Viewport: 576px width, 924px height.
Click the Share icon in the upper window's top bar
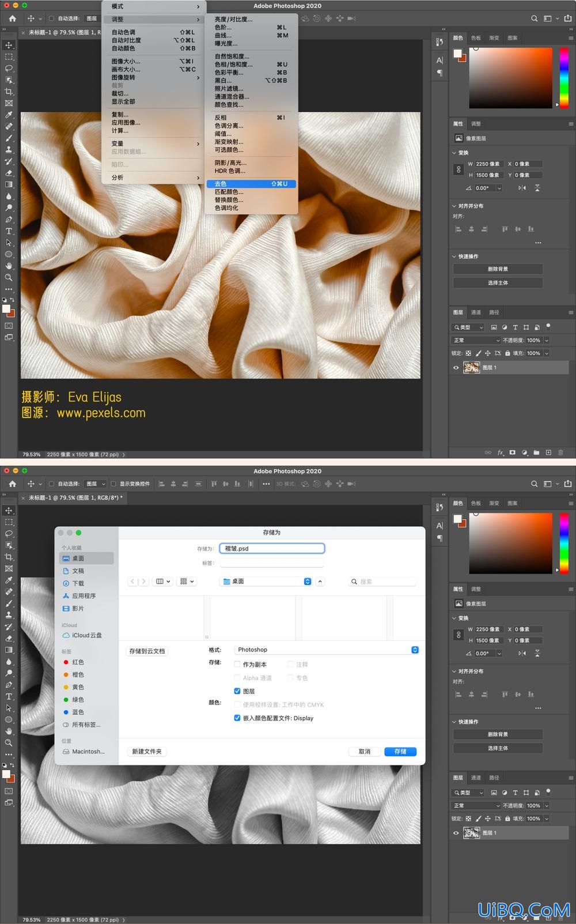(568, 18)
